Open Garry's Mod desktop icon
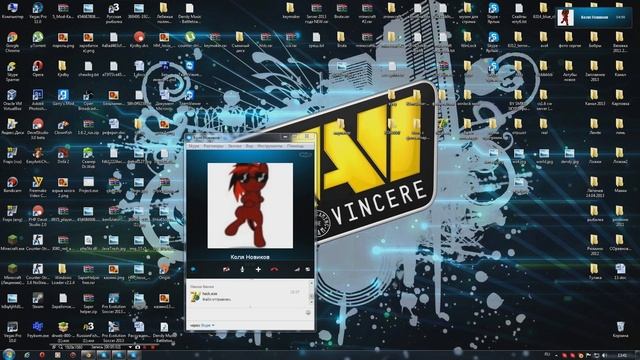 (63, 98)
